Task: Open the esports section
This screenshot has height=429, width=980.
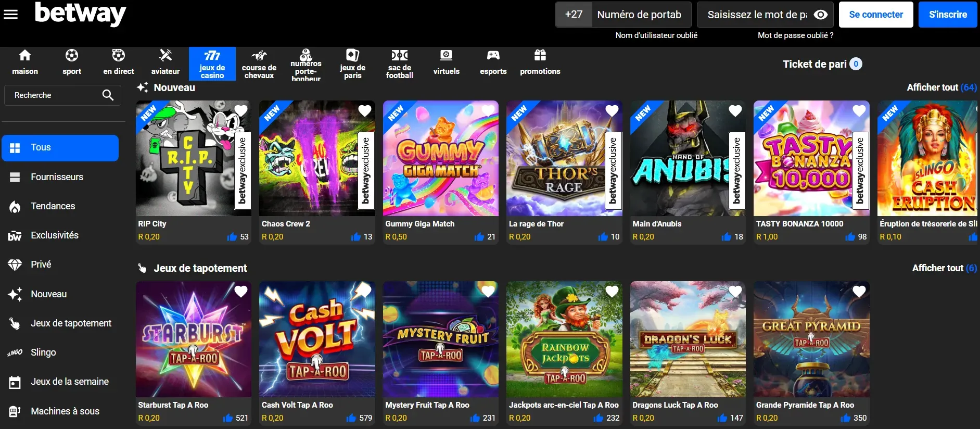Action: click(x=493, y=62)
